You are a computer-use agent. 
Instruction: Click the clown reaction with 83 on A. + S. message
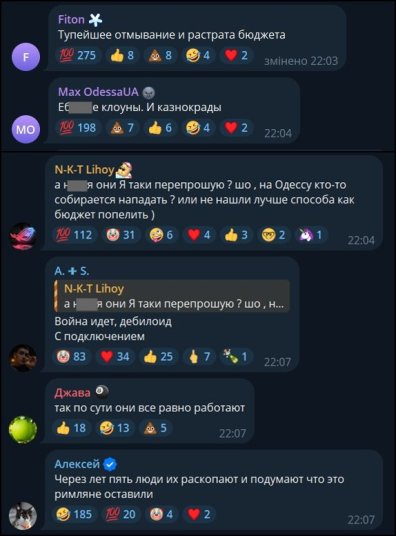pyautogui.click(x=71, y=357)
